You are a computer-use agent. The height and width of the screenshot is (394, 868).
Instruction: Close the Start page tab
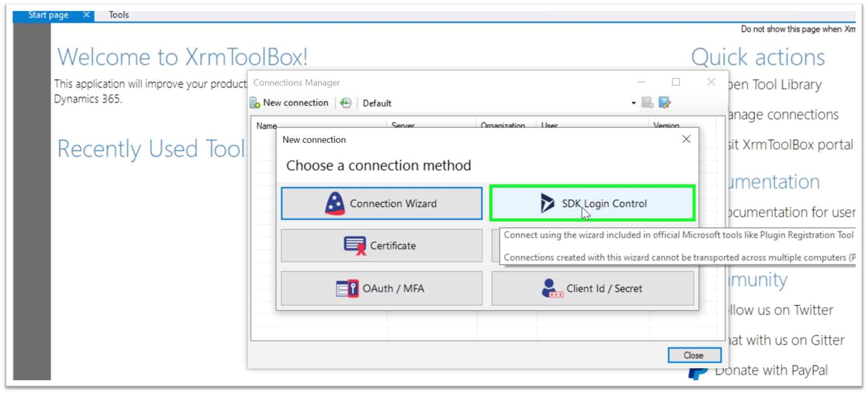(86, 15)
